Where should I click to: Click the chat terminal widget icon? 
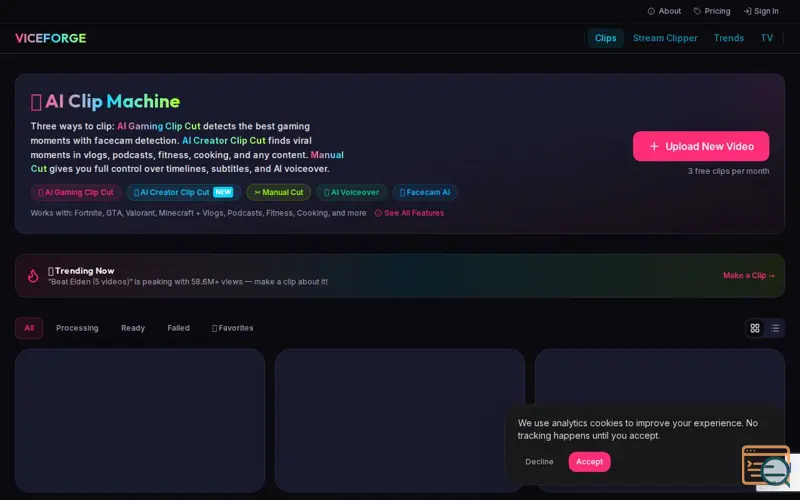(x=766, y=465)
